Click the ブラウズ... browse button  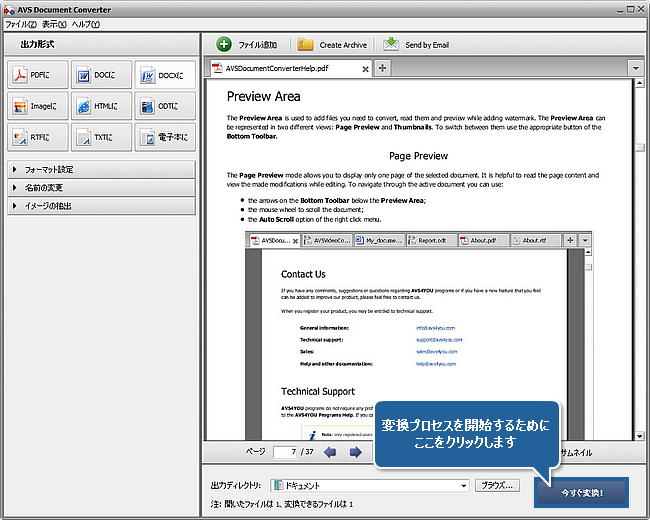[x=497, y=485]
